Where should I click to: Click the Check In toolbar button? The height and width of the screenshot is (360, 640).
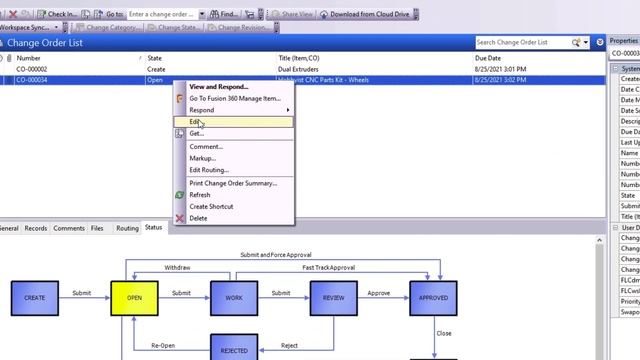pos(57,14)
